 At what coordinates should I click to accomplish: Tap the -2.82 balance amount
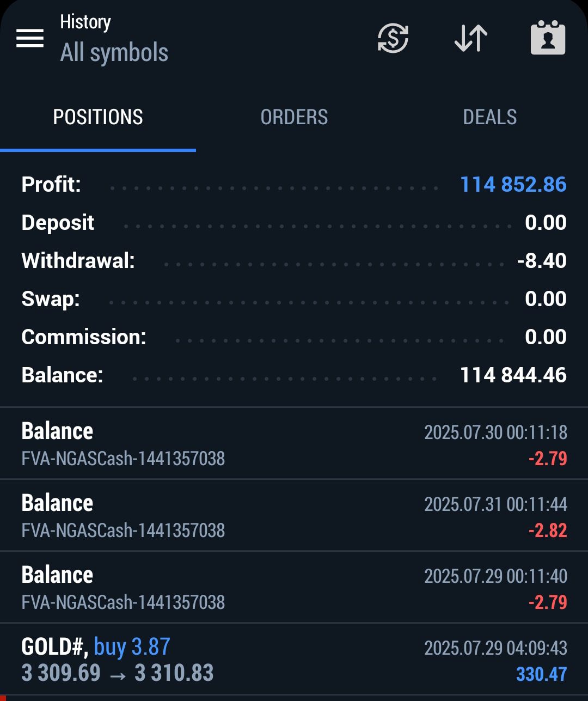pos(548,531)
